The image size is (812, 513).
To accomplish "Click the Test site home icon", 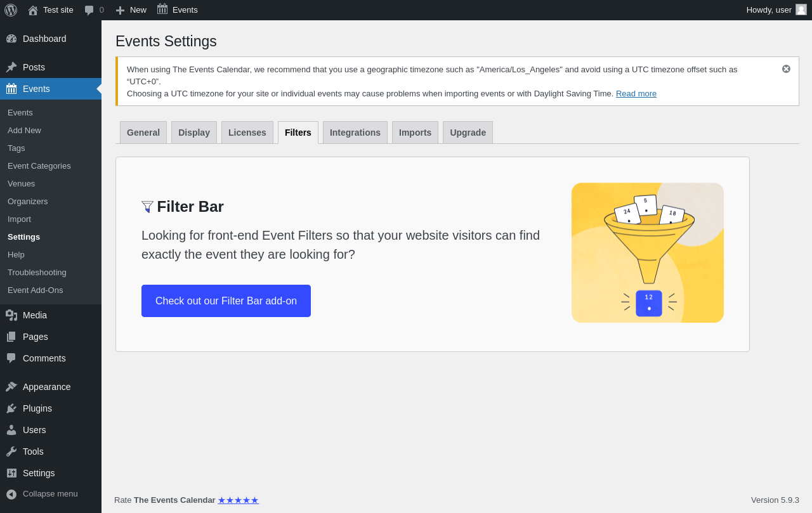I will [x=33, y=10].
